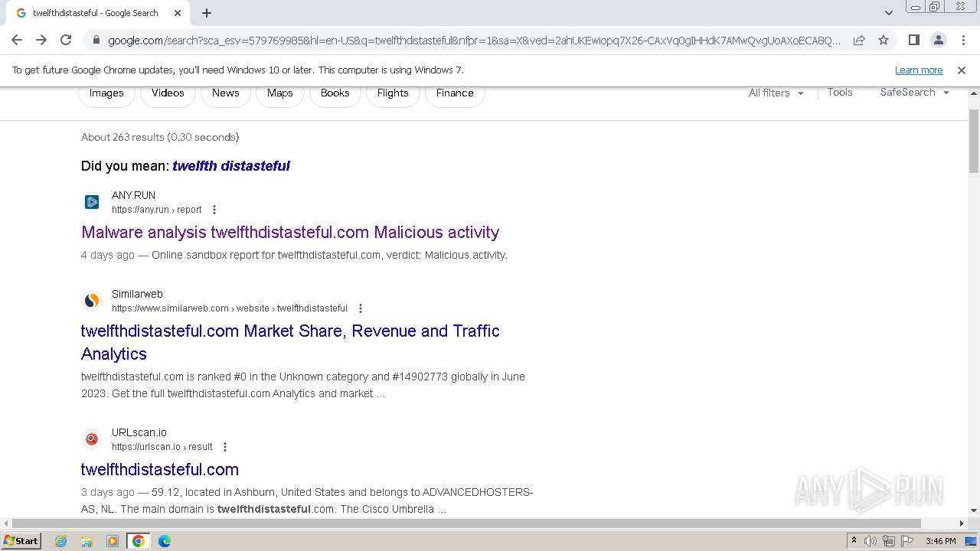
Task: Open the Learn more link
Action: 919,70
